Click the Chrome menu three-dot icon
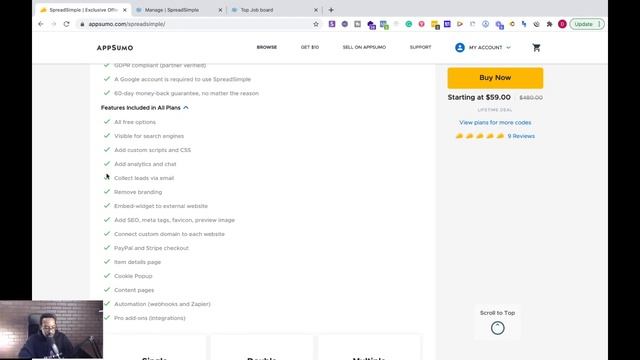Image resolution: width=640 pixels, height=360 pixels. pyautogui.click(x=599, y=24)
